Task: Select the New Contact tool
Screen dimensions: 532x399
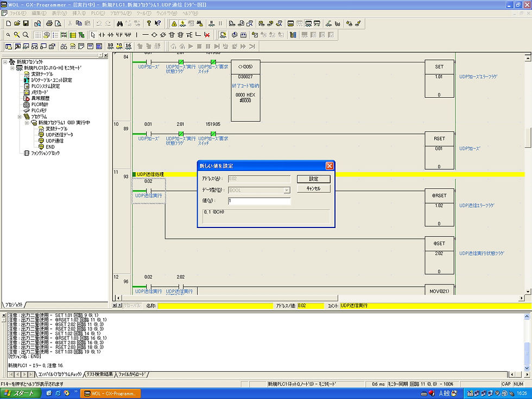Action: [x=102, y=35]
